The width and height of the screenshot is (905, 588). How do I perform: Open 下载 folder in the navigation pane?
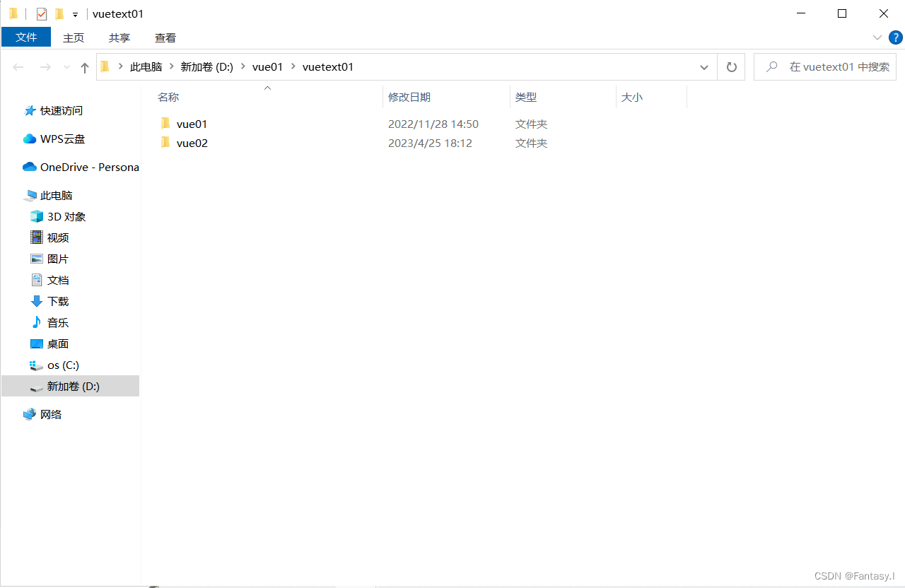(58, 302)
